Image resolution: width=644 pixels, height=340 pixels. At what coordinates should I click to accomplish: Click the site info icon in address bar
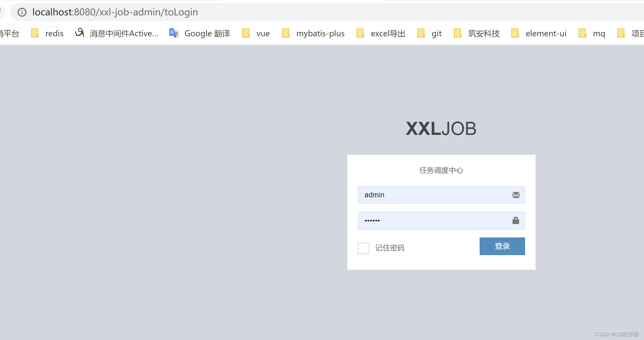[x=22, y=12]
